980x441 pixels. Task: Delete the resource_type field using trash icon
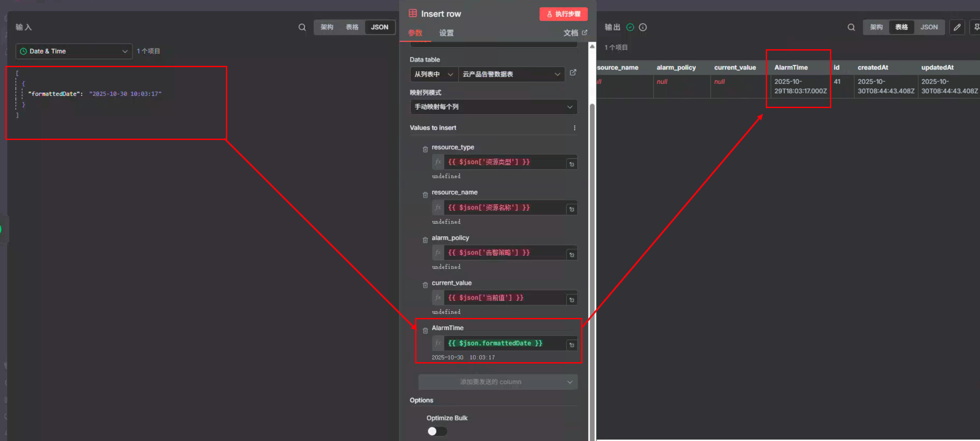click(425, 149)
